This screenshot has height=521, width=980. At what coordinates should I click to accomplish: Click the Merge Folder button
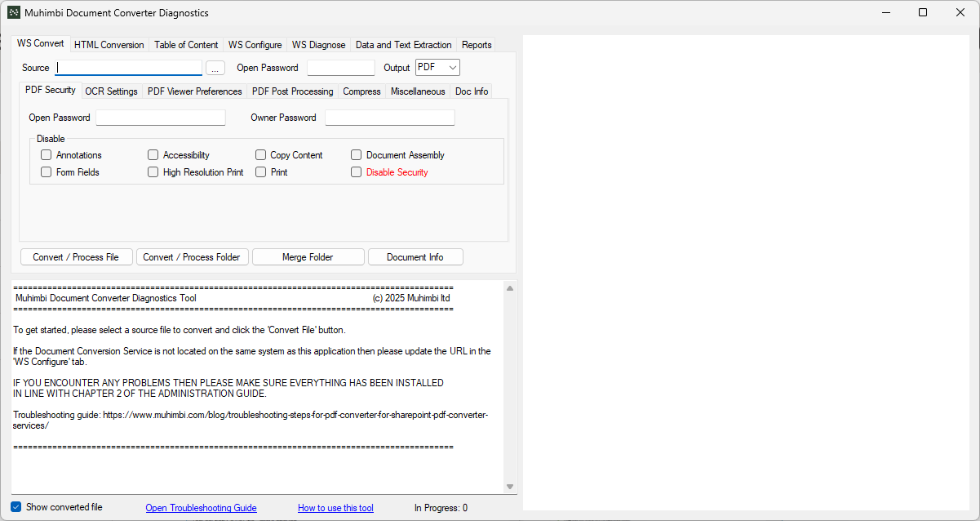pos(308,257)
